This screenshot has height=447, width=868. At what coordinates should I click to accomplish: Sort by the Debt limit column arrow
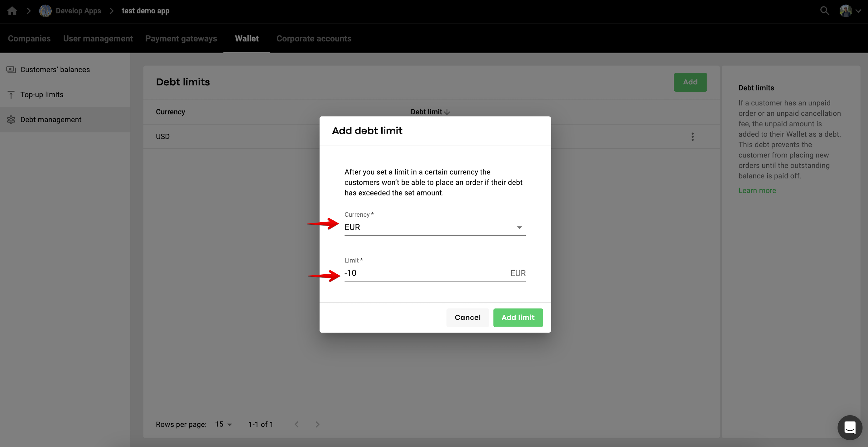(x=447, y=112)
